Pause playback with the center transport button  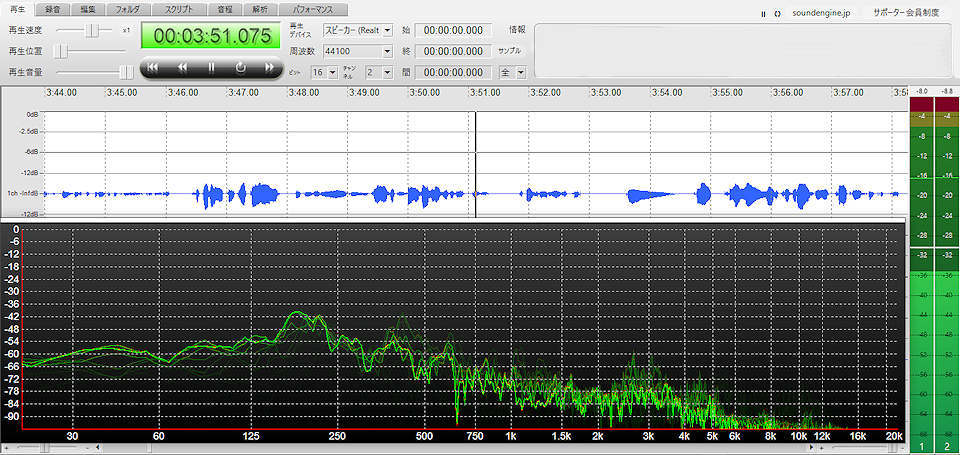pos(211,68)
